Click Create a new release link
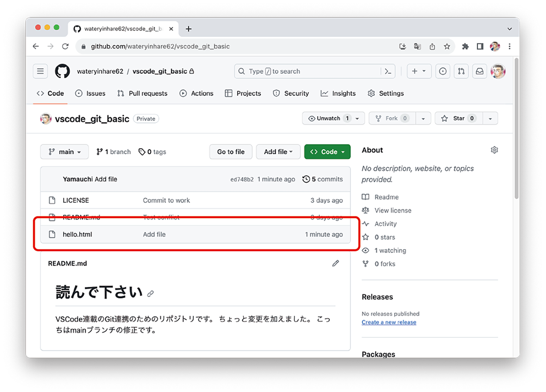Viewport: 546px width, 392px height. pyautogui.click(x=389, y=322)
